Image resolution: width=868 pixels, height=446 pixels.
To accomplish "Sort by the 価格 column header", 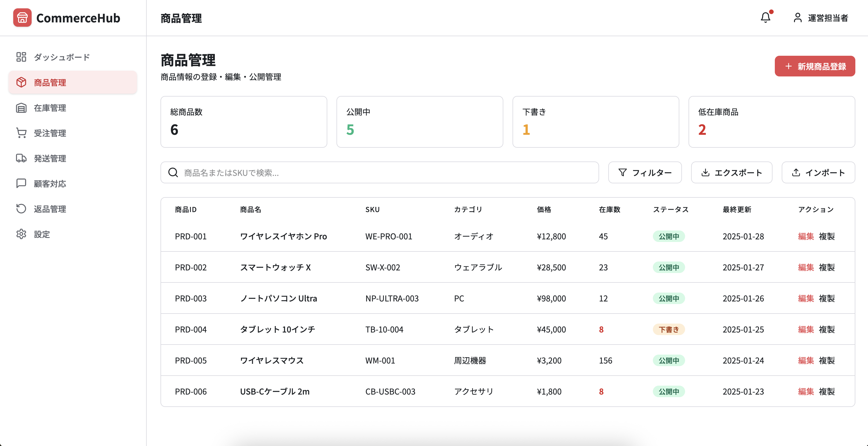I will click(x=544, y=209).
